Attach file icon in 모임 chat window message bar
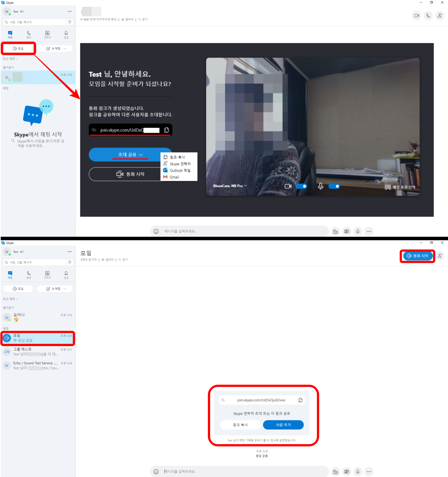The image size is (448, 477). pyautogui.click(x=335, y=471)
